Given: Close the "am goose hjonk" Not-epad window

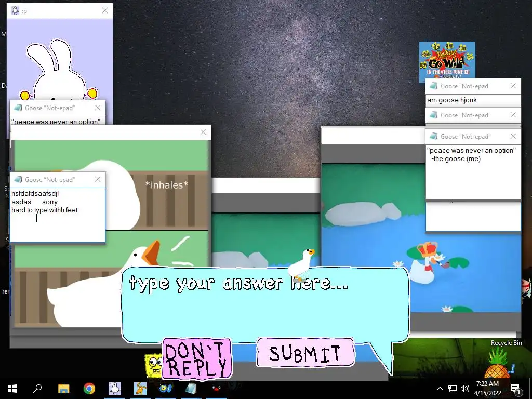Looking at the screenshot, I should [x=513, y=86].
